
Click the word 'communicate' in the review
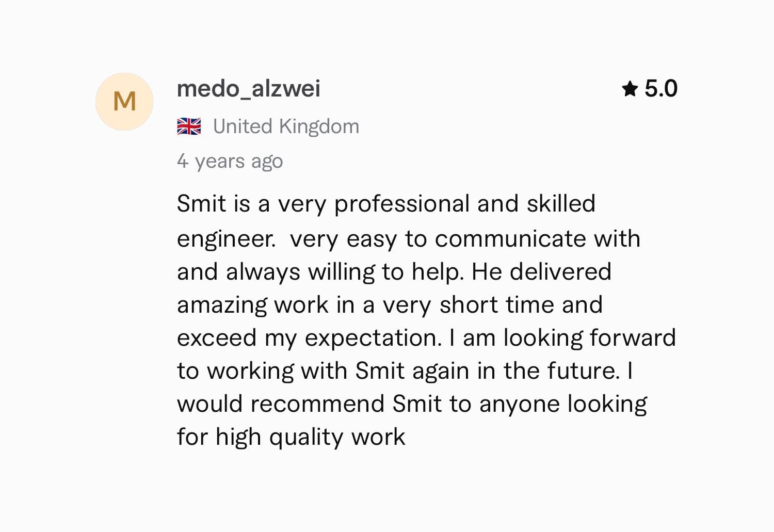[510, 239]
